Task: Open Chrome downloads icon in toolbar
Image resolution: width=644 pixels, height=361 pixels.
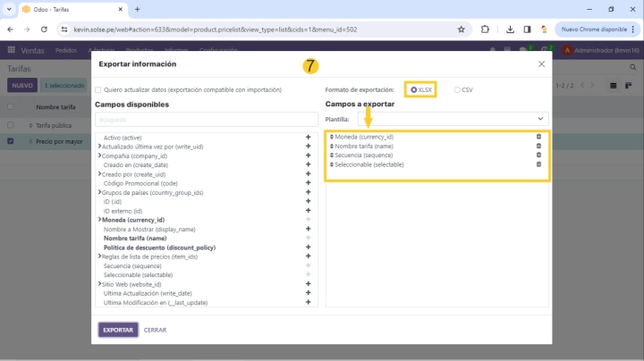Action: point(509,29)
